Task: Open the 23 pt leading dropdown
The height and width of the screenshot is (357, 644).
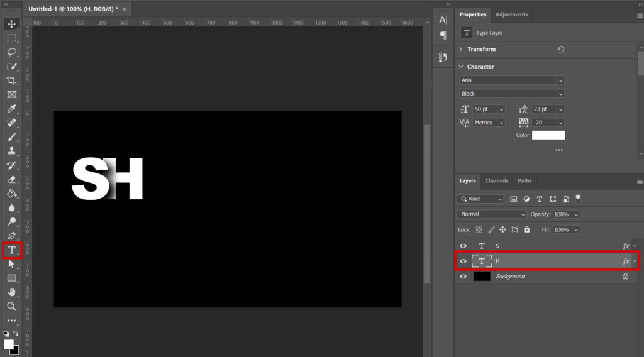Action: tap(560, 109)
